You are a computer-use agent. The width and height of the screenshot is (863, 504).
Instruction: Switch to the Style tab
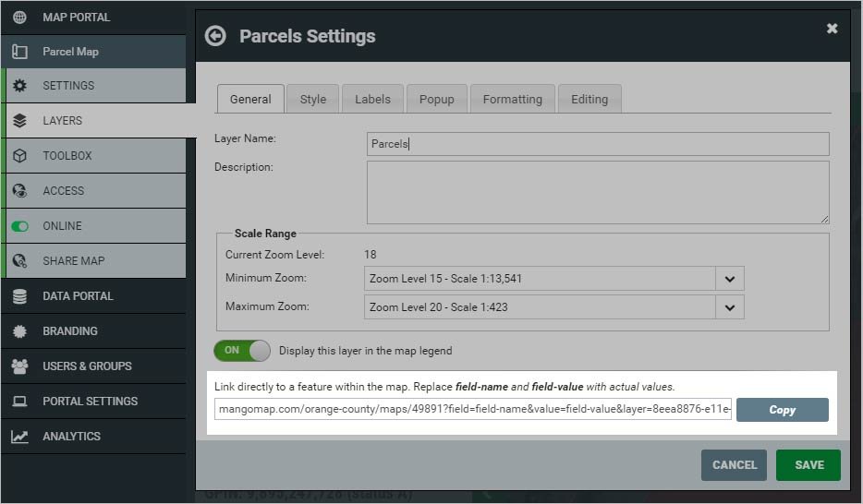click(312, 99)
